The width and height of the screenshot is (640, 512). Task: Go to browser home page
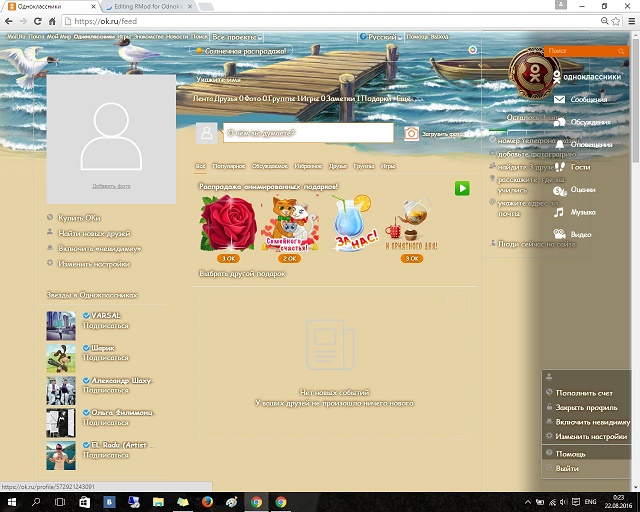click(x=52, y=21)
